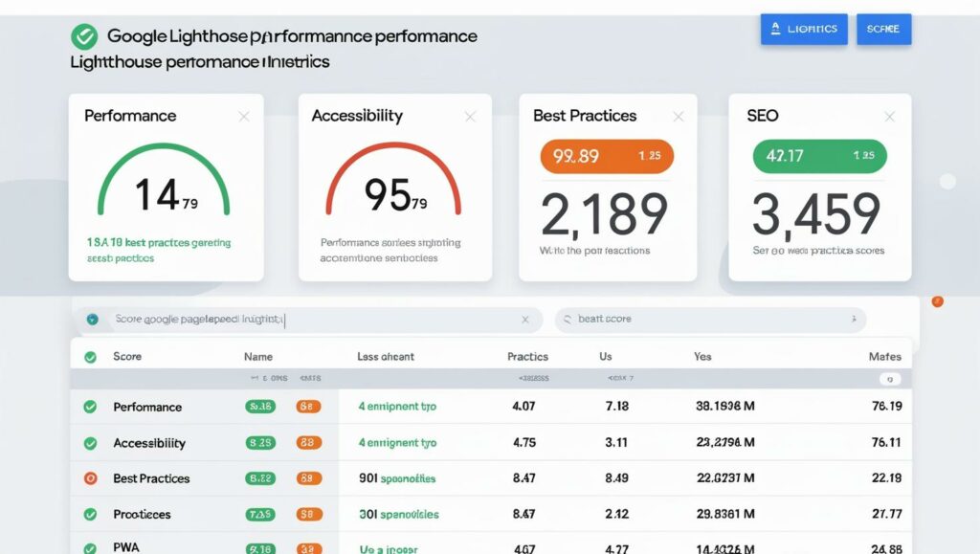
Task: Click the 2.12 value in the Prootieces row
Action: click(x=617, y=514)
